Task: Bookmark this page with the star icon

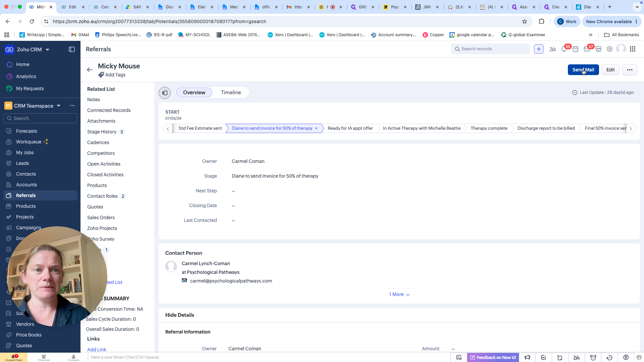Action: (x=525, y=21)
